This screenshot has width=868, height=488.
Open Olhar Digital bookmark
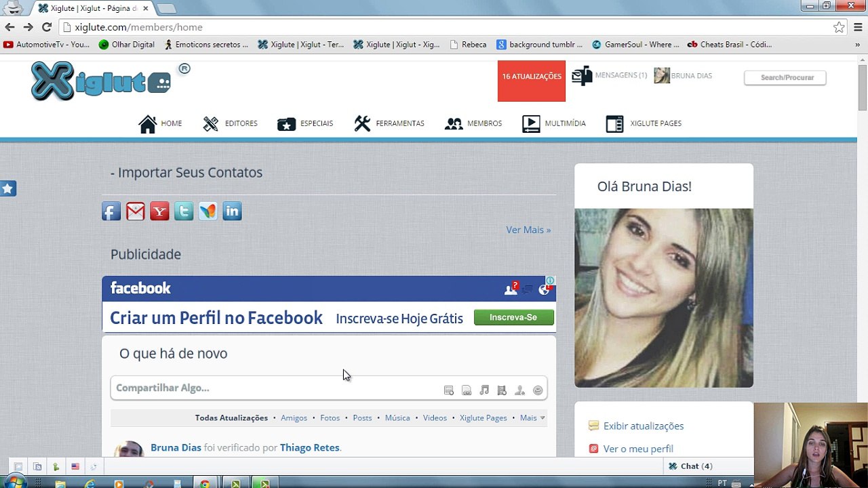(127, 45)
